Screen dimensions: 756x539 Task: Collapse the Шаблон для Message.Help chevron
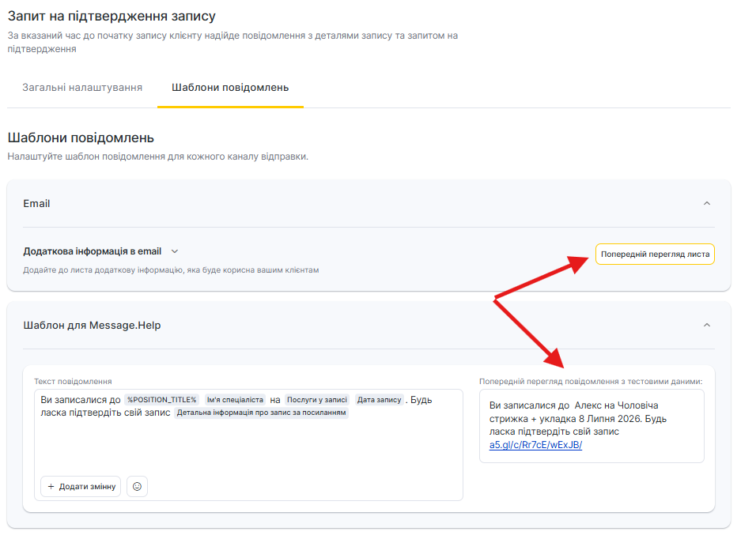tap(707, 325)
